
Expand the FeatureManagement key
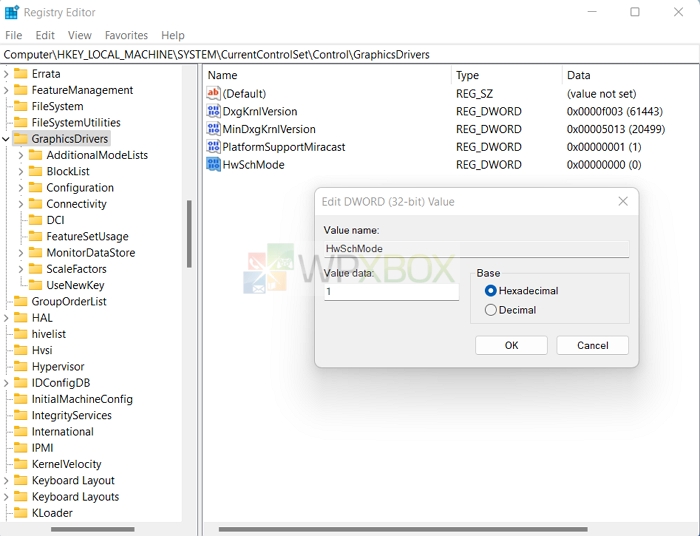[6, 90]
